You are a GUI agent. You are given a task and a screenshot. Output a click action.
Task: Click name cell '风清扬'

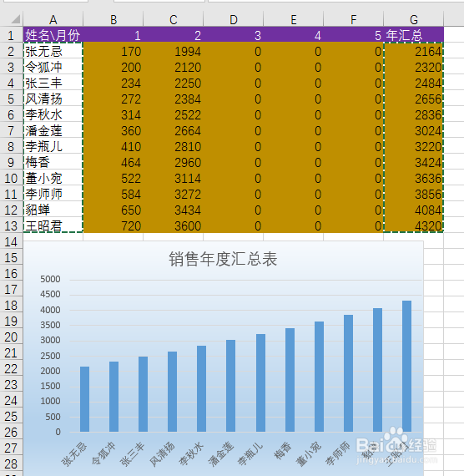pos(53,99)
